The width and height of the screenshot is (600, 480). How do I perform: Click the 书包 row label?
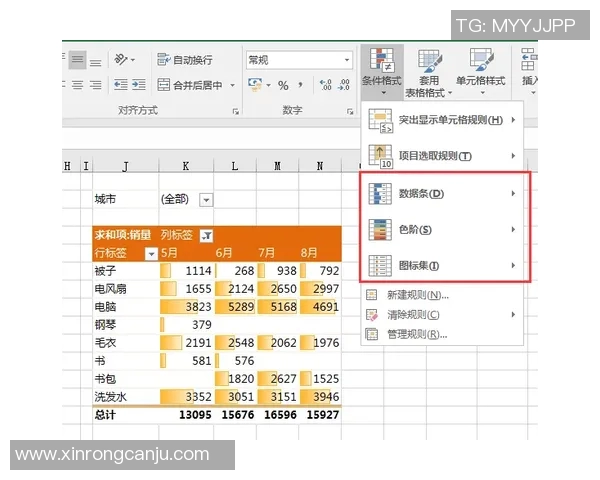105,379
